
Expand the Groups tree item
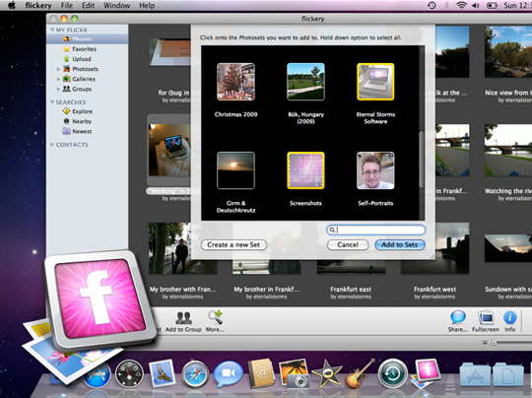point(58,89)
